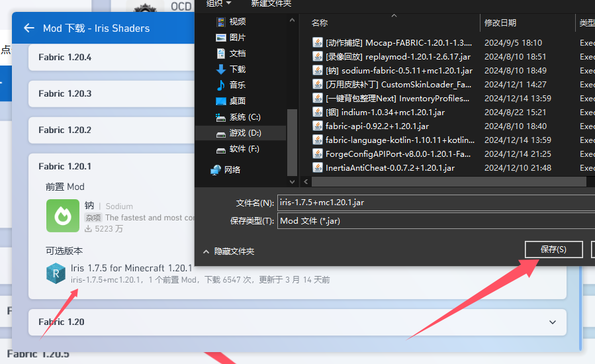This screenshot has width=595, height=364.
Task: Click the 文件名 input field
Action: [x=436, y=203]
